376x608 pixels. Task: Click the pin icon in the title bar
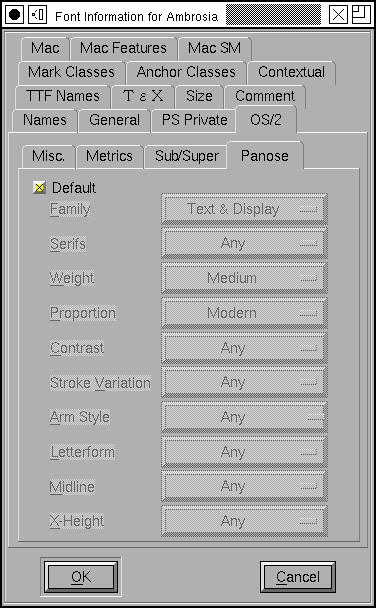(38, 15)
